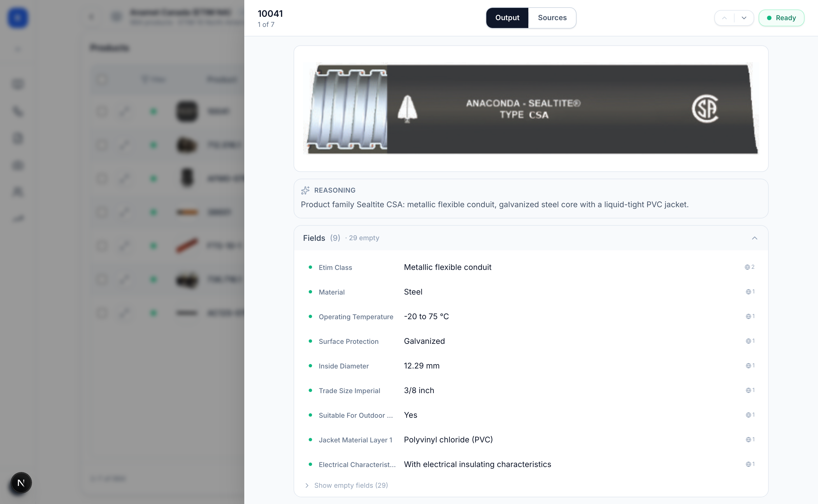Select the 'Polyvinyl chloride (PVC)' value
This screenshot has height=504, width=818.
448,440
